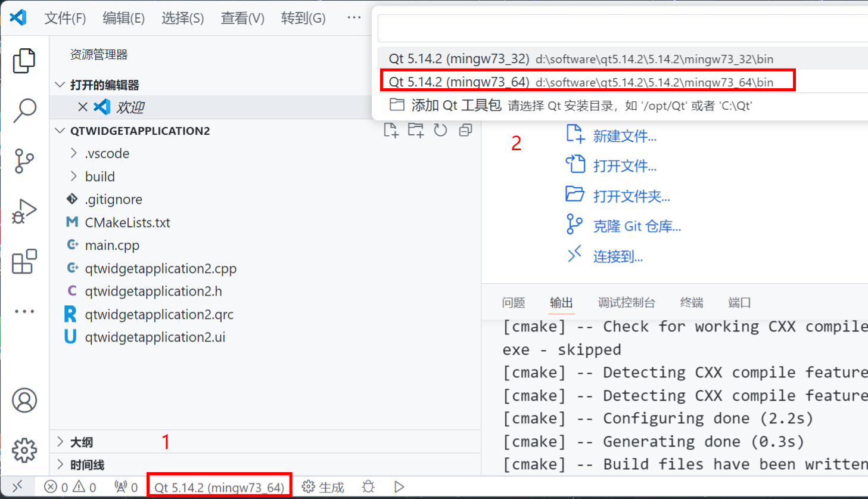Open the menu bar overflow ellipsis
The image size is (868, 499).
click(354, 18)
